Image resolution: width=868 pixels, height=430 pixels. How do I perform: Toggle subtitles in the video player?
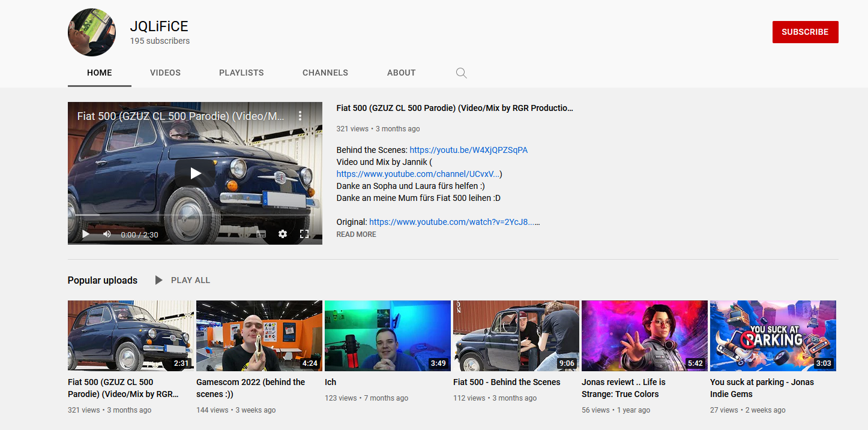pos(261,234)
